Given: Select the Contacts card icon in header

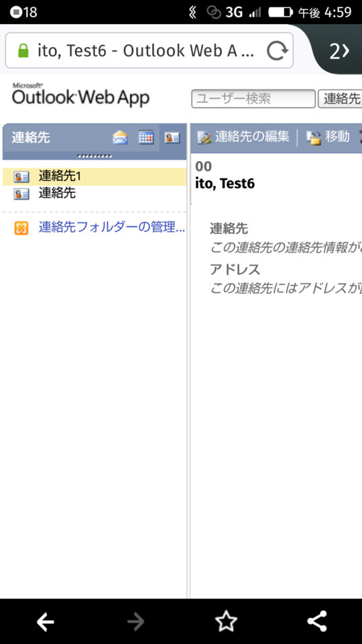Looking at the screenshot, I should pyautogui.click(x=172, y=138).
